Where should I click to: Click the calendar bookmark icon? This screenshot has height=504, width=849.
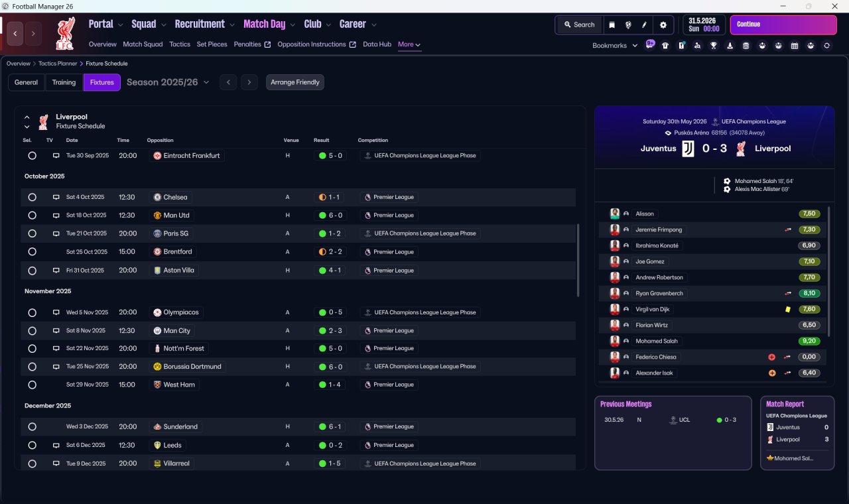coord(794,46)
